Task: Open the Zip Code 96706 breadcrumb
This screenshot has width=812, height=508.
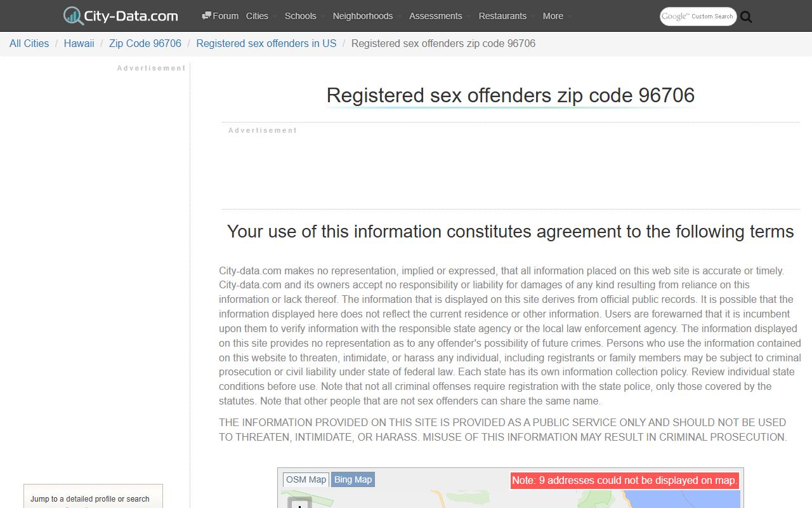Action: (145, 43)
